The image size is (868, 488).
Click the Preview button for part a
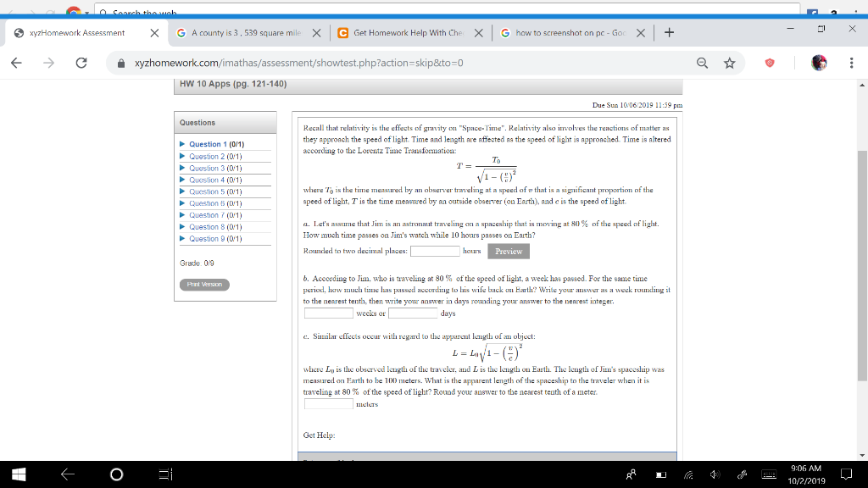coord(507,251)
